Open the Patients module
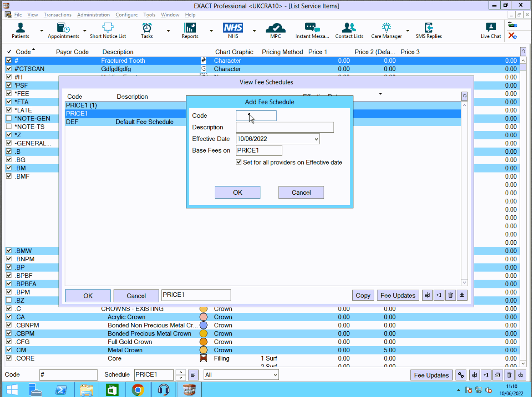This screenshot has width=532, height=397. [x=20, y=31]
